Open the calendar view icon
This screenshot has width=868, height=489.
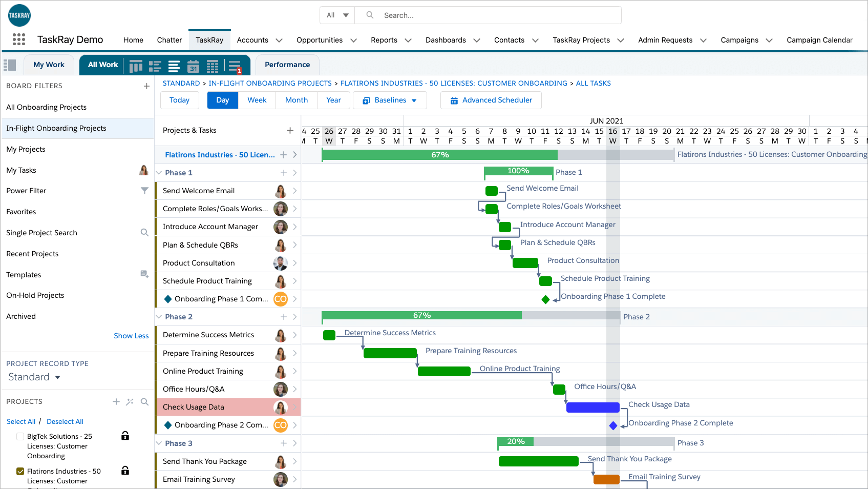(x=193, y=66)
